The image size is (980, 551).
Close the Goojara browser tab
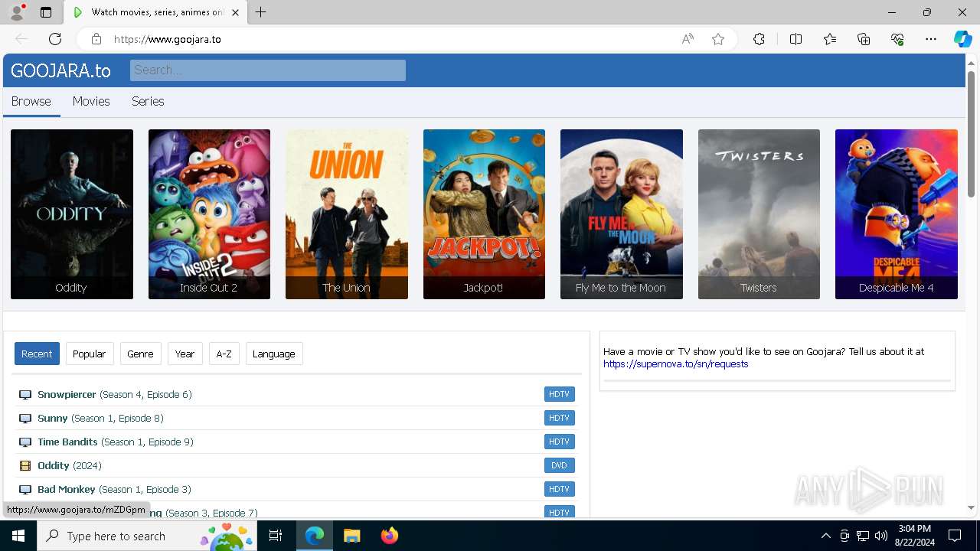point(236,12)
